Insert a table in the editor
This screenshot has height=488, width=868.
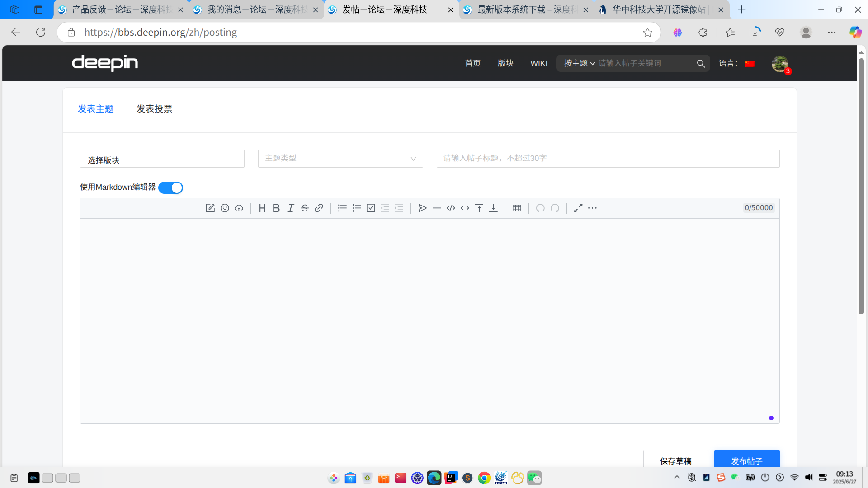coord(517,208)
